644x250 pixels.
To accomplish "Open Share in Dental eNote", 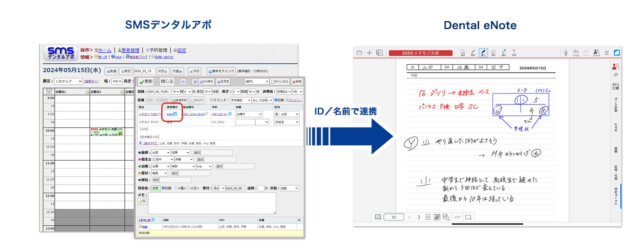I will tap(596, 53).
